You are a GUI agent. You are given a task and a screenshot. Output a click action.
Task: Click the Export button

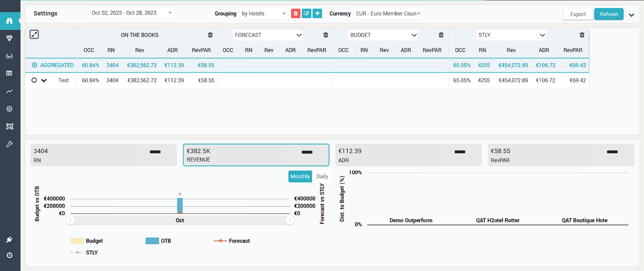click(578, 14)
